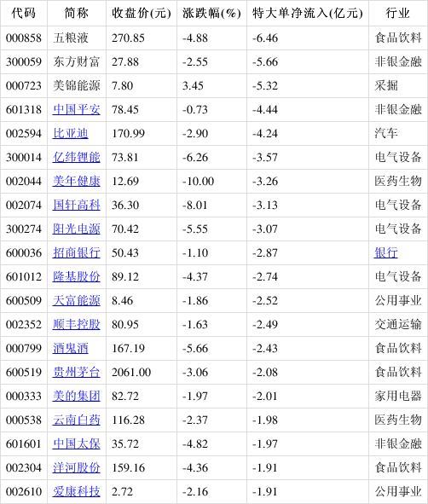Click the 特大单净流入(亿元) column header
The width and height of the screenshot is (428, 504).
[x=308, y=13]
